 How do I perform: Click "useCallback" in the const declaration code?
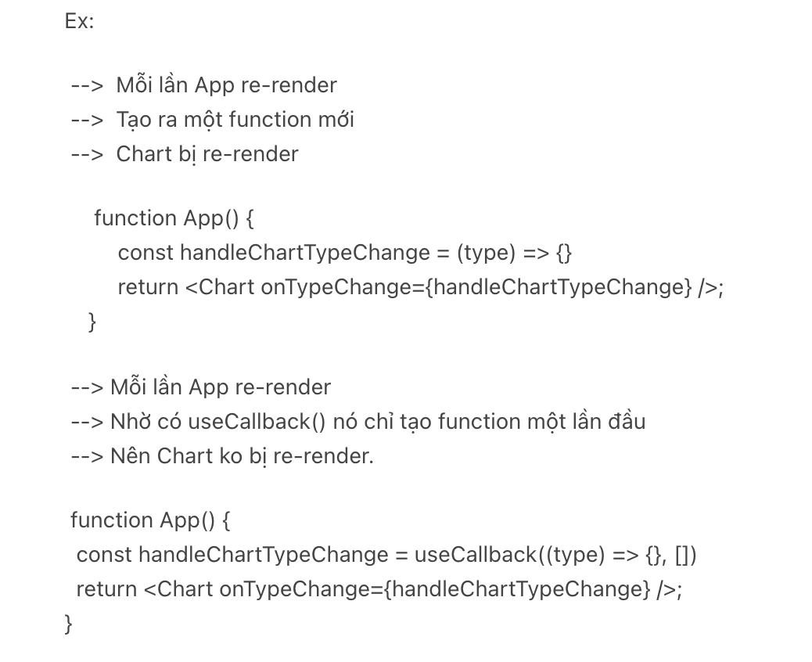click(x=475, y=555)
